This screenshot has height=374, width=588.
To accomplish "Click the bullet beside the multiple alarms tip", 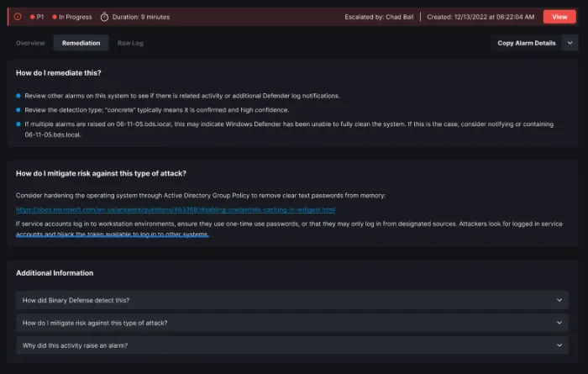I will [18, 124].
